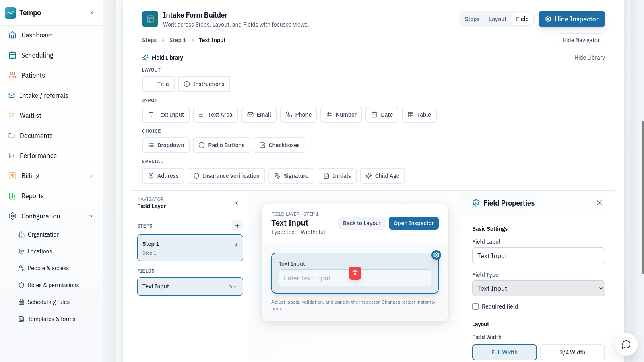Click the page vertical scrollbar
Screen dimensions: 644x362
tap(643, 197)
